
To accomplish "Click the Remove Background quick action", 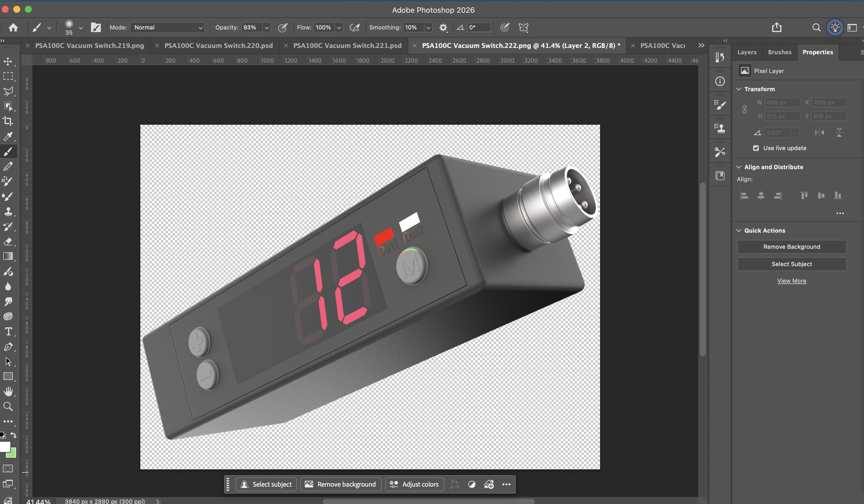I will [x=791, y=246].
